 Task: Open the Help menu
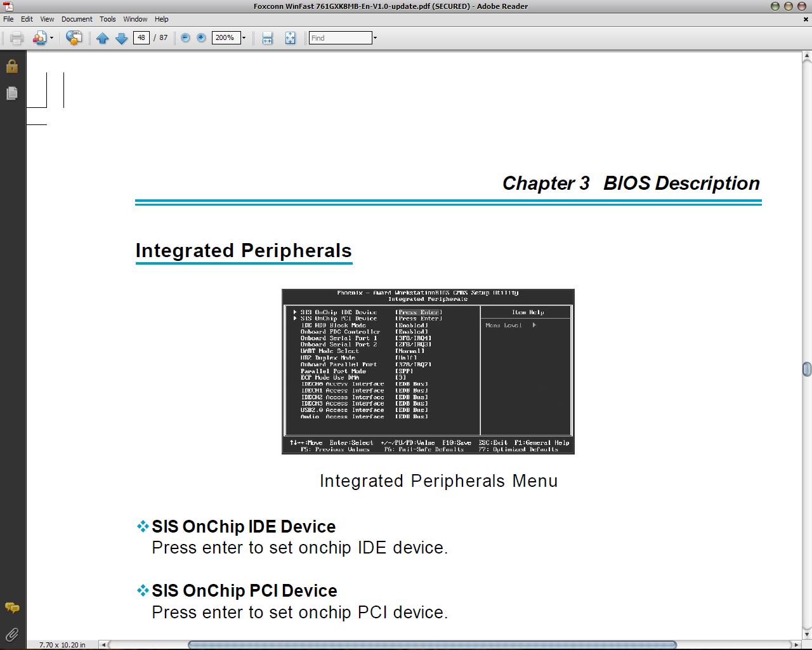click(162, 19)
